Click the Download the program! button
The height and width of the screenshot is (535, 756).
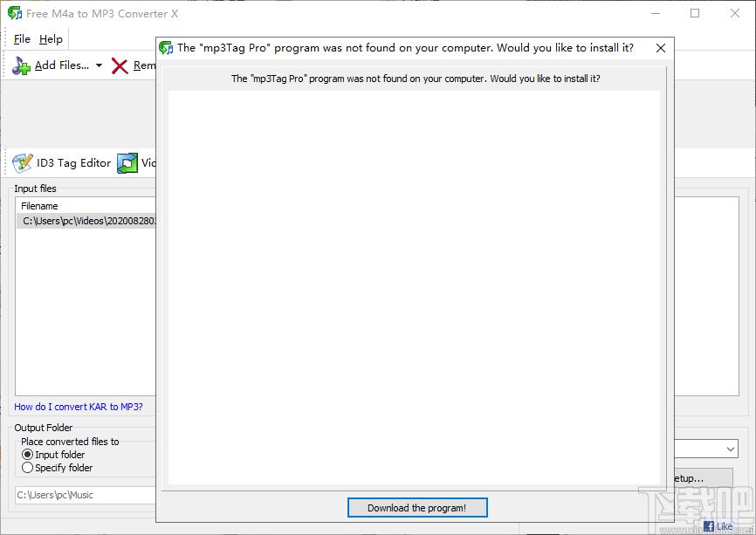click(x=417, y=508)
